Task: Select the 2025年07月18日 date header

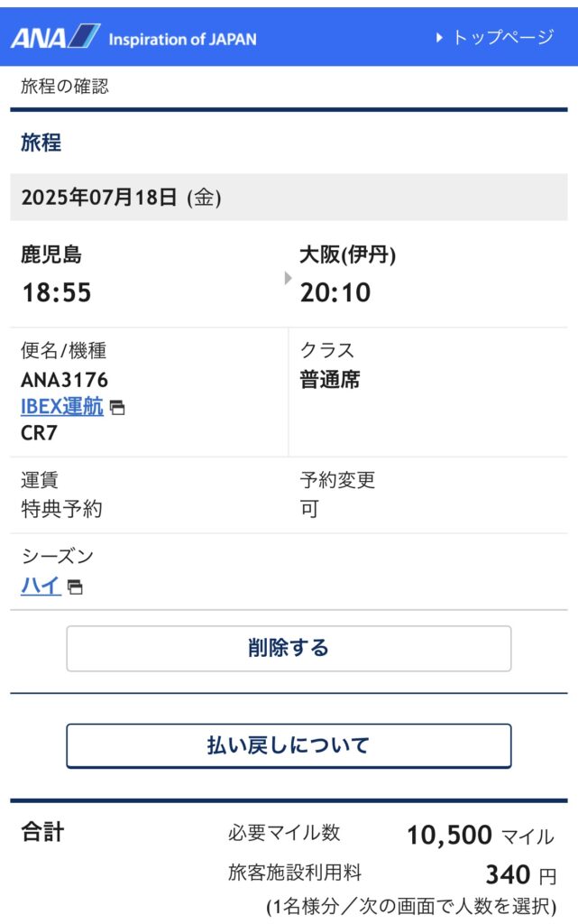Action: point(289,197)
